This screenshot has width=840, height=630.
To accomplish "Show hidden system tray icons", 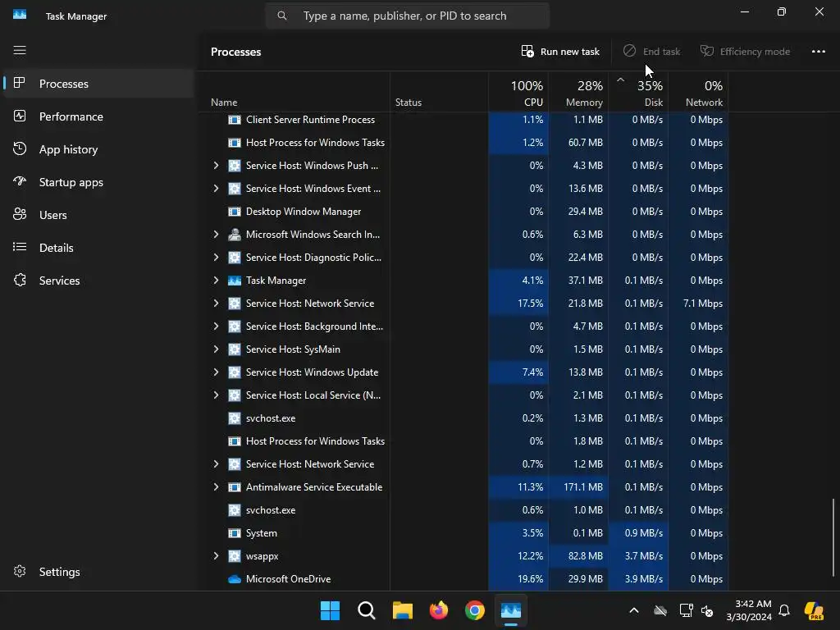I will point(634,610).
